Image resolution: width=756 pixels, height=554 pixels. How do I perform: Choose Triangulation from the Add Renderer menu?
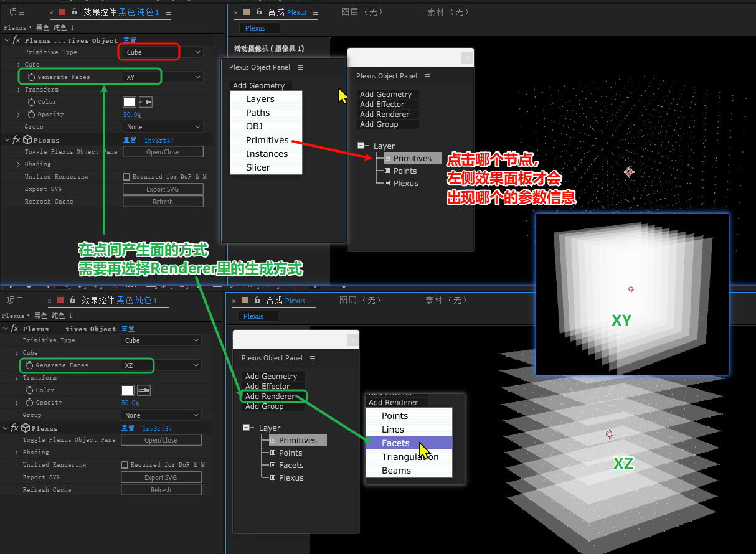[x=409, y=457]
